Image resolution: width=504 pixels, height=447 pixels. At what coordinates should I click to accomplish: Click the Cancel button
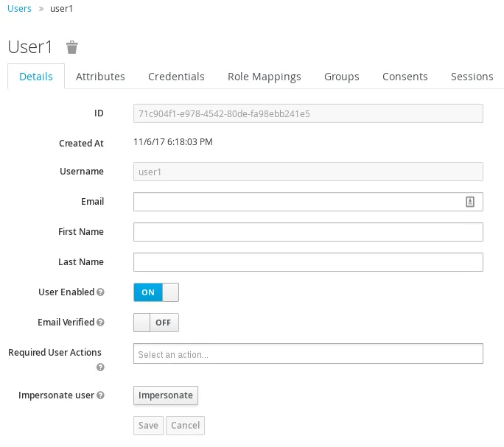point(185,426)
